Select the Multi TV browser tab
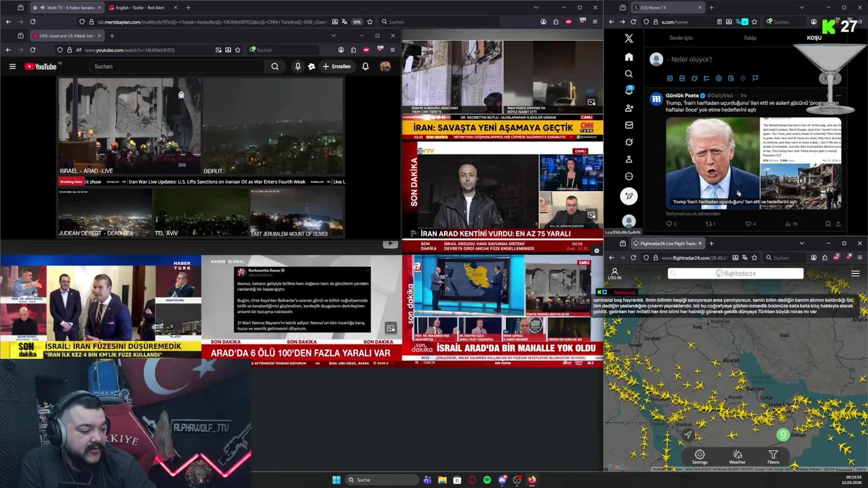This screenshot has width=868, height=488. click(67, 7)
